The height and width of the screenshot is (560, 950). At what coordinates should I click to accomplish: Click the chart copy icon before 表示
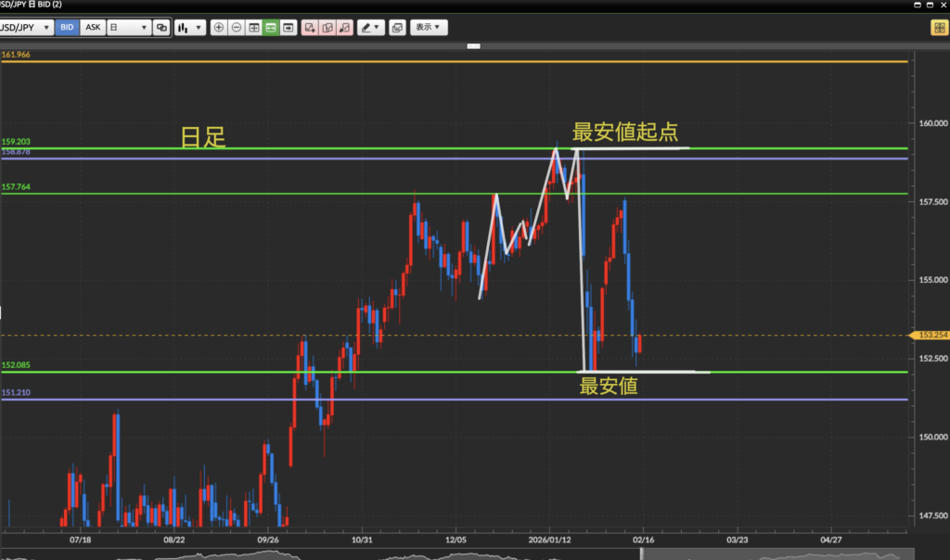click(397, 28)
